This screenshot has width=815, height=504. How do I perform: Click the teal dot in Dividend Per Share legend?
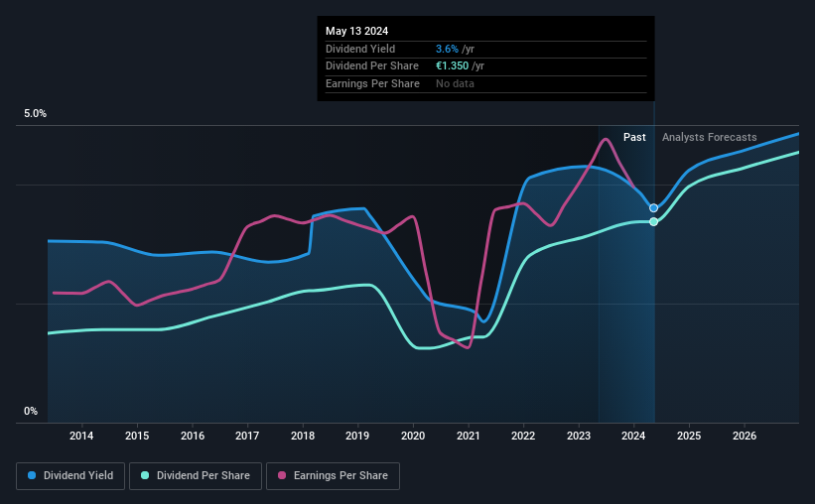click(145, 475)
